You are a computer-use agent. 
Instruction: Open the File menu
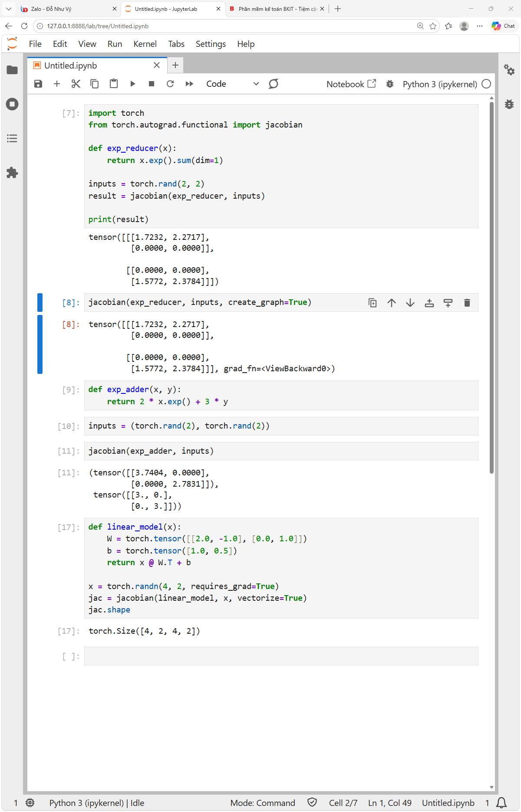[35, 44]
